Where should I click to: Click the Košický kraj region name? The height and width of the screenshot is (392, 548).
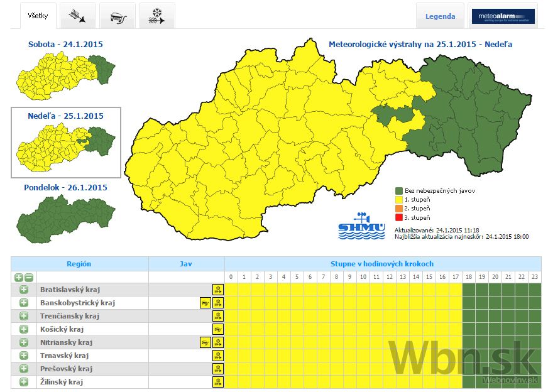click(x=62, y=329)
